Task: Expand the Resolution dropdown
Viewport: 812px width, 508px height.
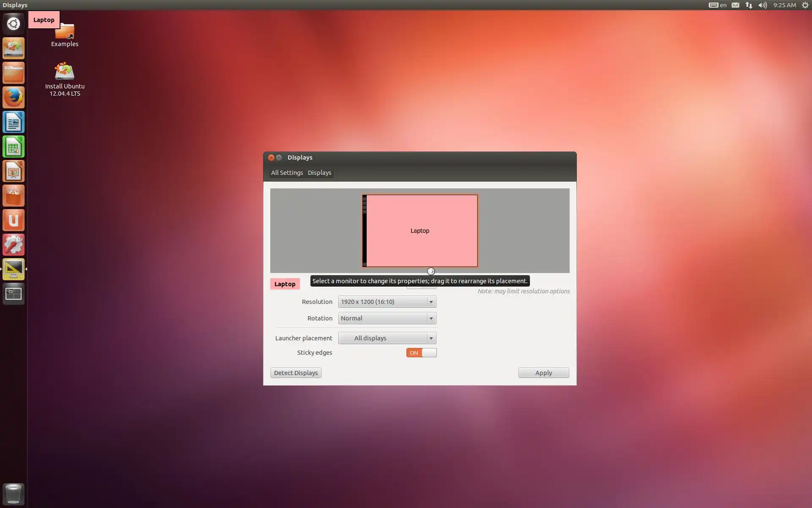Action: tap(387, 302)
